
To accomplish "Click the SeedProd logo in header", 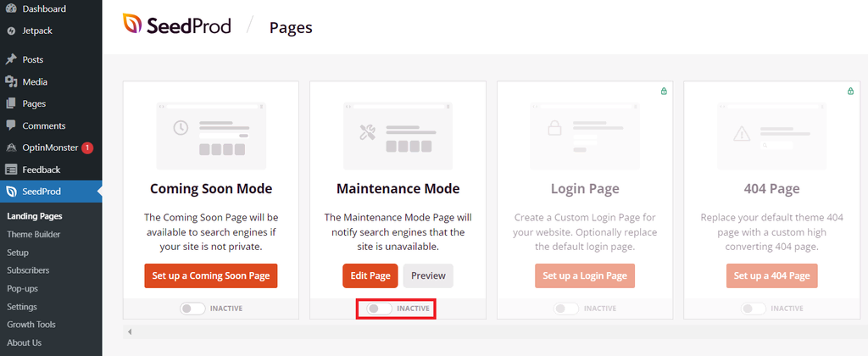I will tap(176, 25).
